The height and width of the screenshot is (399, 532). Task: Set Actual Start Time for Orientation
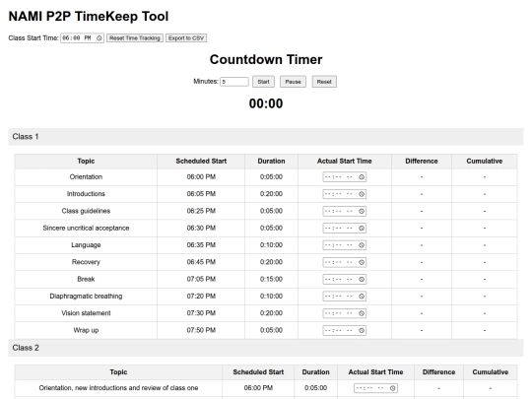tap(345, 177)
